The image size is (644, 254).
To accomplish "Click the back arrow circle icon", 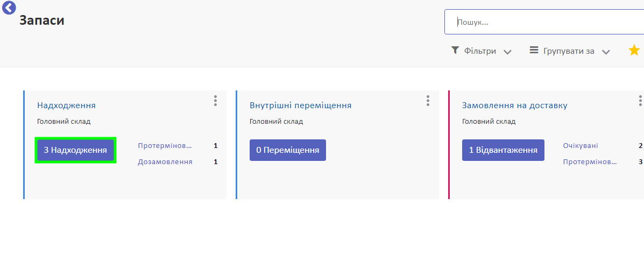I will (9, 8).
